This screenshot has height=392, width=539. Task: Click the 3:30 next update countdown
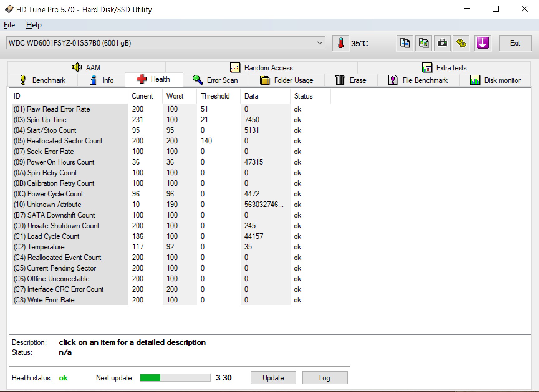point(224,378)
